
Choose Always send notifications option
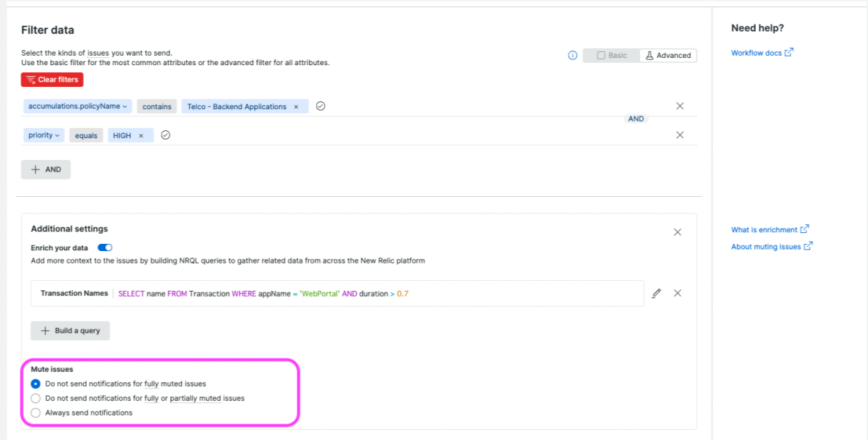35,412
